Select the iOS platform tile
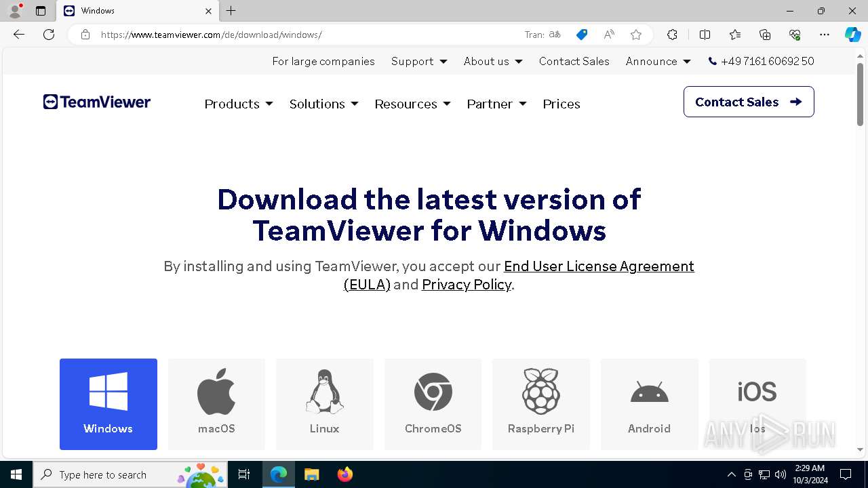The image size is (868, 488). [757, 404]
